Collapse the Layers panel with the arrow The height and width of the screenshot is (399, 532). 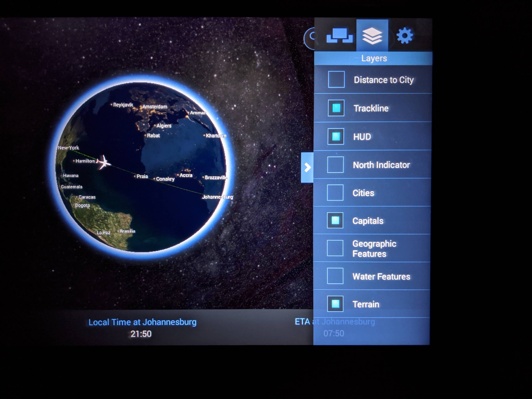tap(307, 167)
